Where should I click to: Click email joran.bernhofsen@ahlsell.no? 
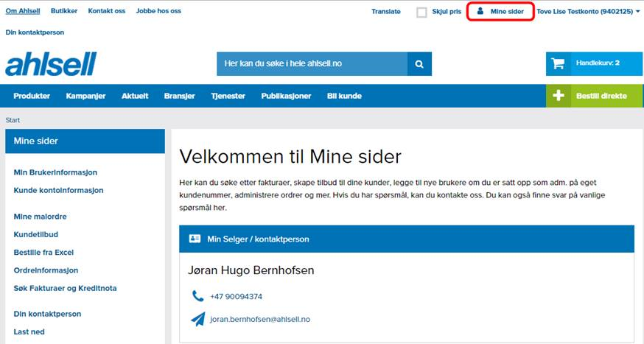260,320
